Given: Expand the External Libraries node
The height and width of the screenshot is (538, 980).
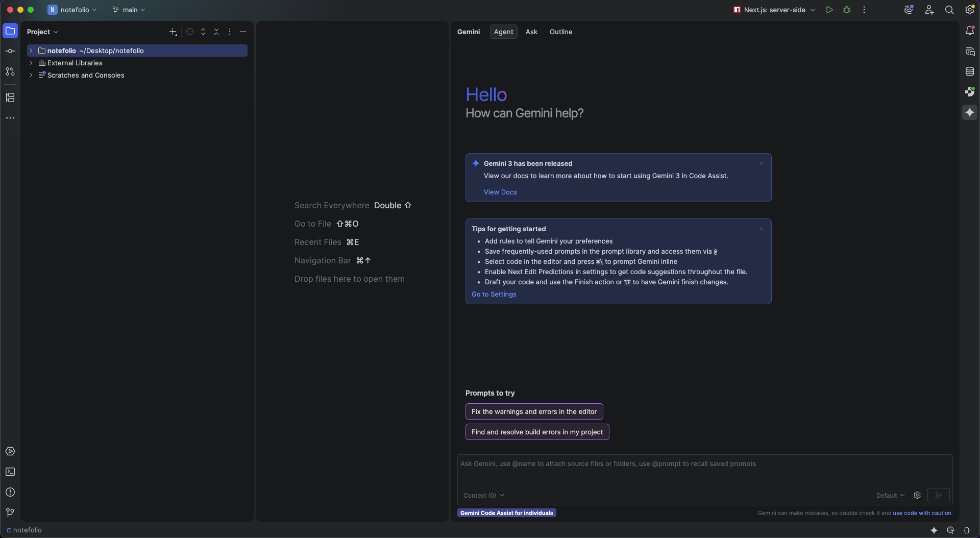Looking at the screenshot, I should pyautogui.click(x=31, y=63).
